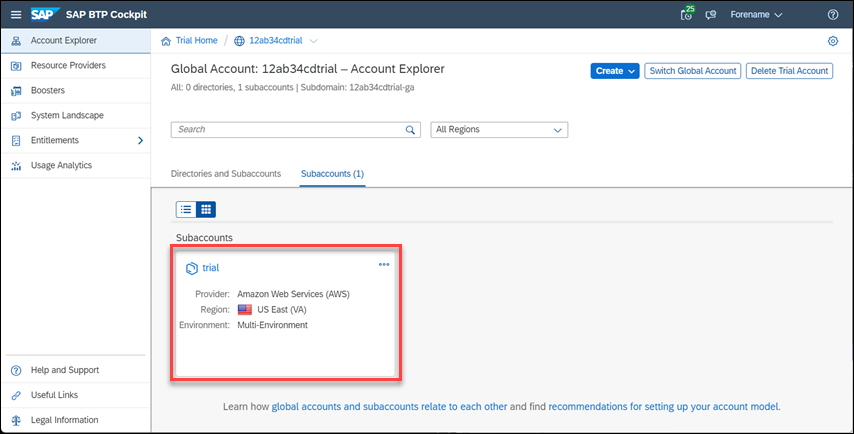The image size is (854, 434).
Task: Open trial subaccount more actions ellipsis
Action: point(384,265)
